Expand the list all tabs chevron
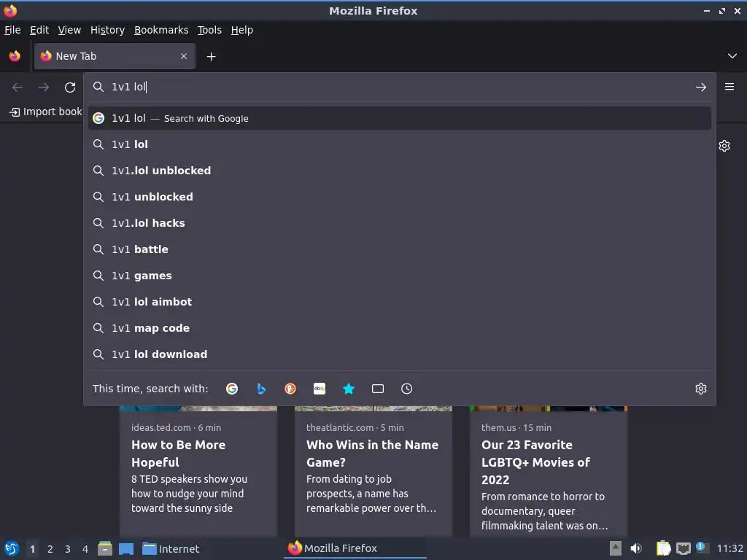This screenshot has height=560, width=747. click(x=732, y=56)
